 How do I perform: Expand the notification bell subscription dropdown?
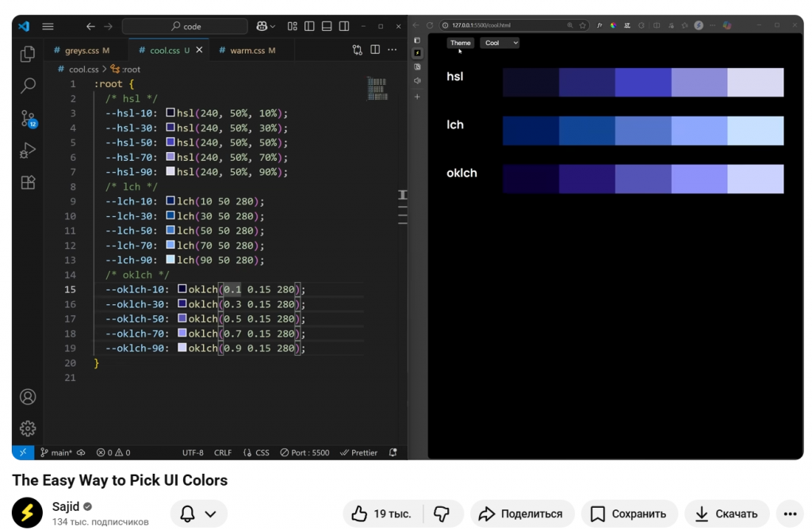coord(210,514)
